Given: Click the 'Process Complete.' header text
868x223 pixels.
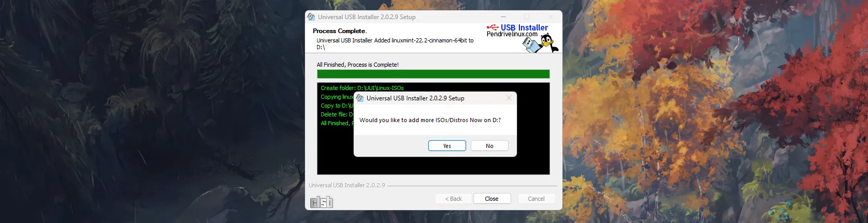Looking at the screenshot, I should point(340,31).
